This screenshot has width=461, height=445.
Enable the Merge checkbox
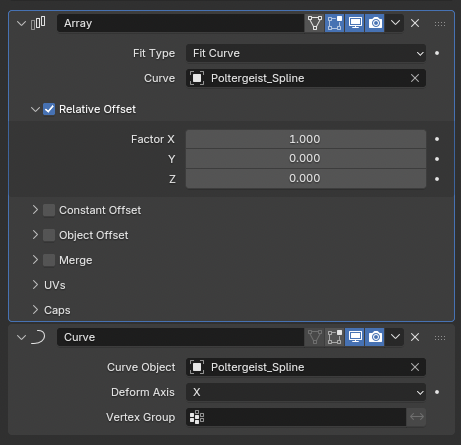[49, 260]
